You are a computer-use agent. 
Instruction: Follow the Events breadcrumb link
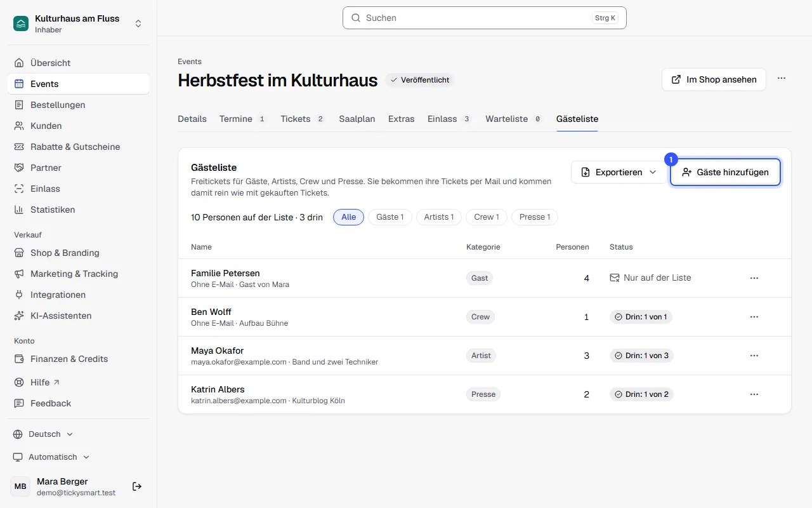pos(190,62)
